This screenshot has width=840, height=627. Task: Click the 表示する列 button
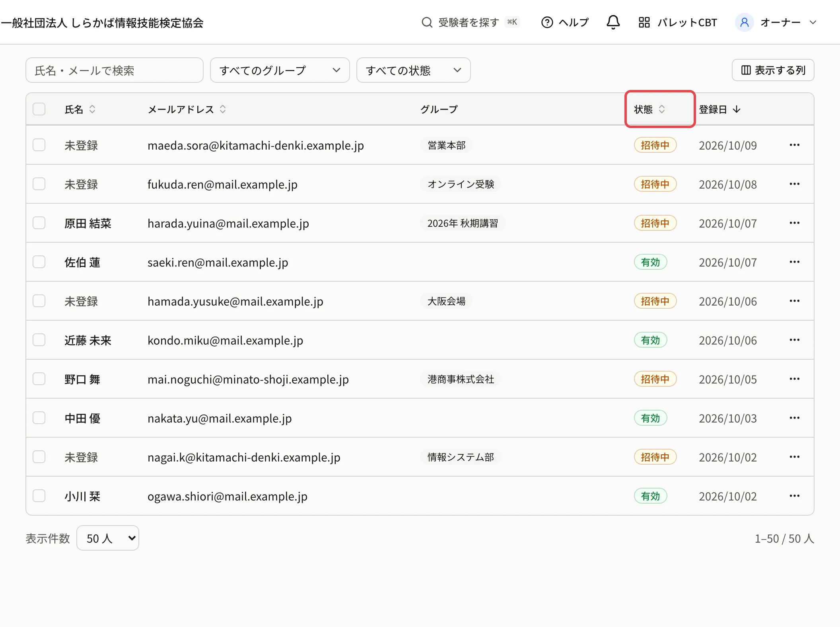773,70
